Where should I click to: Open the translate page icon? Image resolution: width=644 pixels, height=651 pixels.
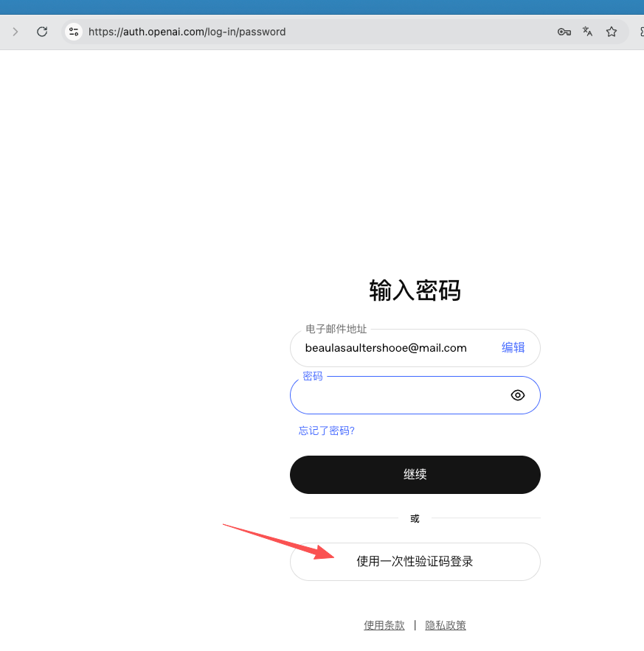click(587, 32)
